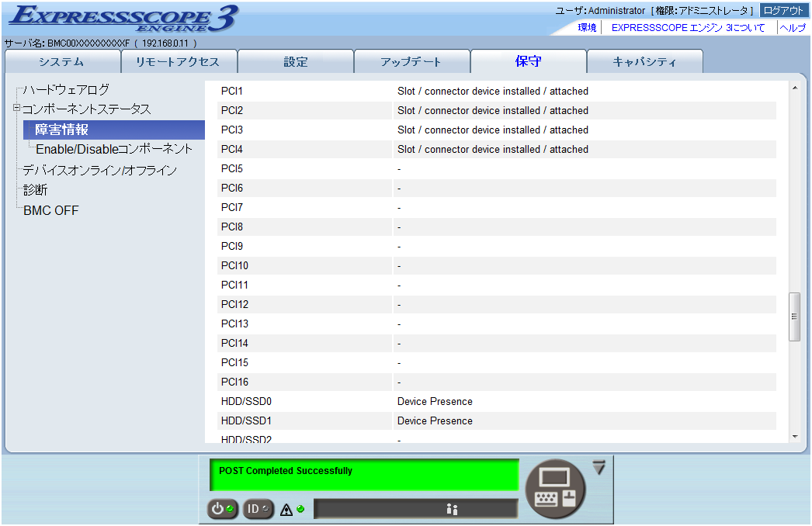
Task: Select the キャパシティ tab
Action: click(x=644, y=62)
